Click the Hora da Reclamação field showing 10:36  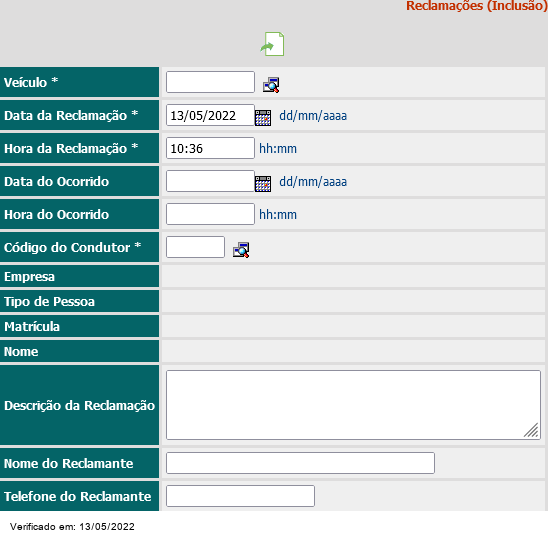tap(210, 148)
